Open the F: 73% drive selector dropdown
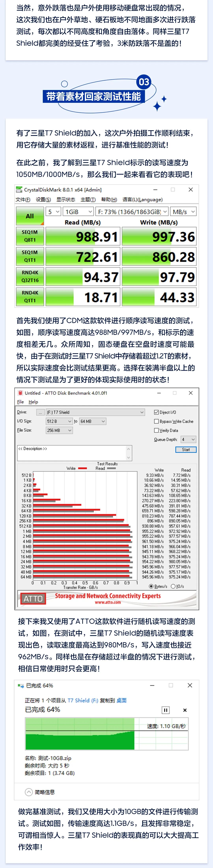This screenshot has width=213, height=868. coord(132,212)
